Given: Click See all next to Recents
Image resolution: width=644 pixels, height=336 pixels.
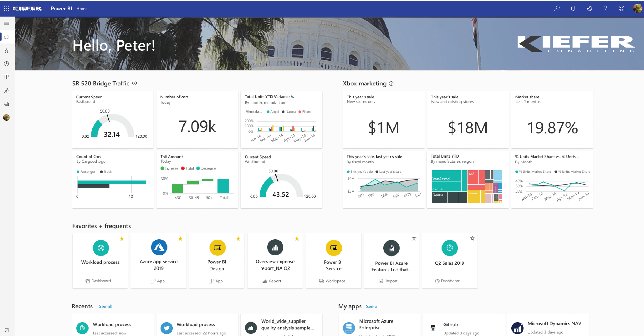Looking at the screenshot, I should (x=105, y=306).
